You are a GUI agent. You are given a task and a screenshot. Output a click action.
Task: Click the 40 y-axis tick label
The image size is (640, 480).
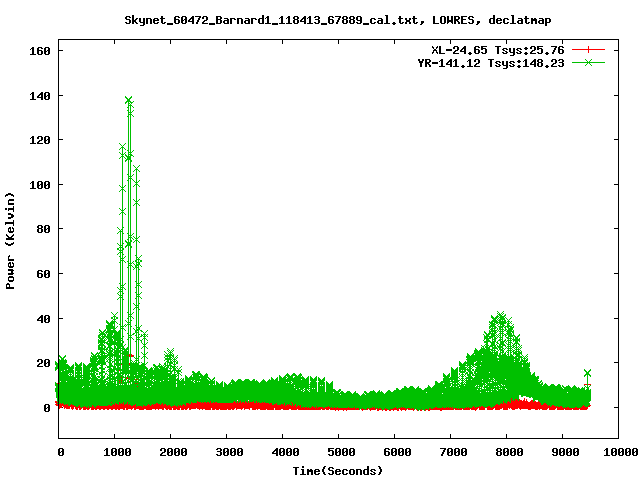[44, 319]
